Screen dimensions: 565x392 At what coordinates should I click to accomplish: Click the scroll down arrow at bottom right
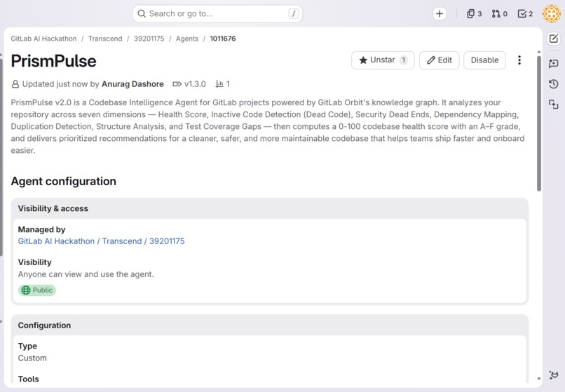click(x=539, y=379)
